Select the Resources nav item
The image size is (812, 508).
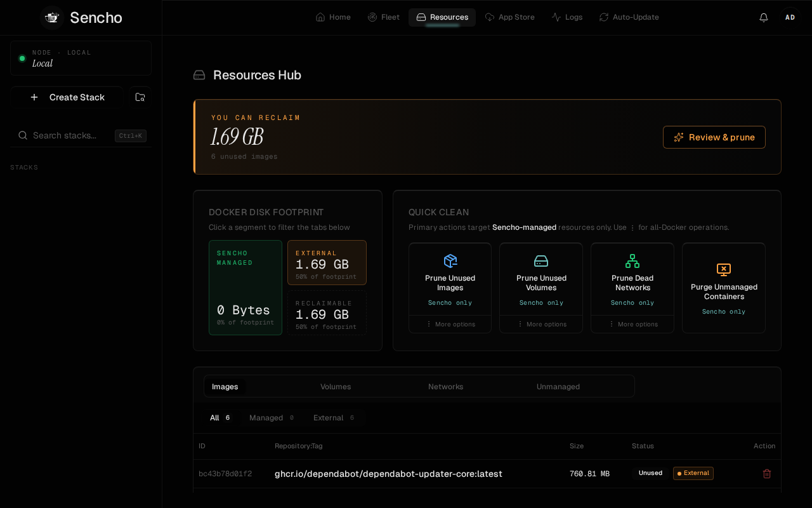coord(442,17)
